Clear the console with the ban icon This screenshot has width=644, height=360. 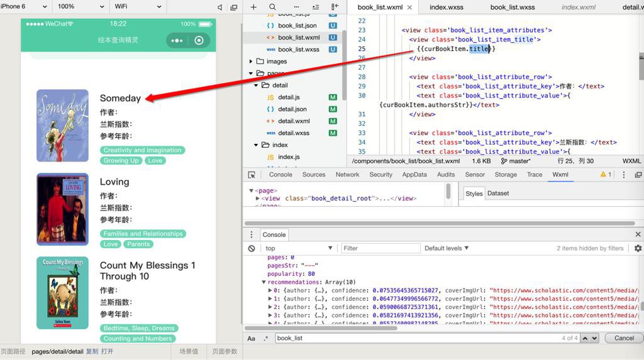click(252, 248)
